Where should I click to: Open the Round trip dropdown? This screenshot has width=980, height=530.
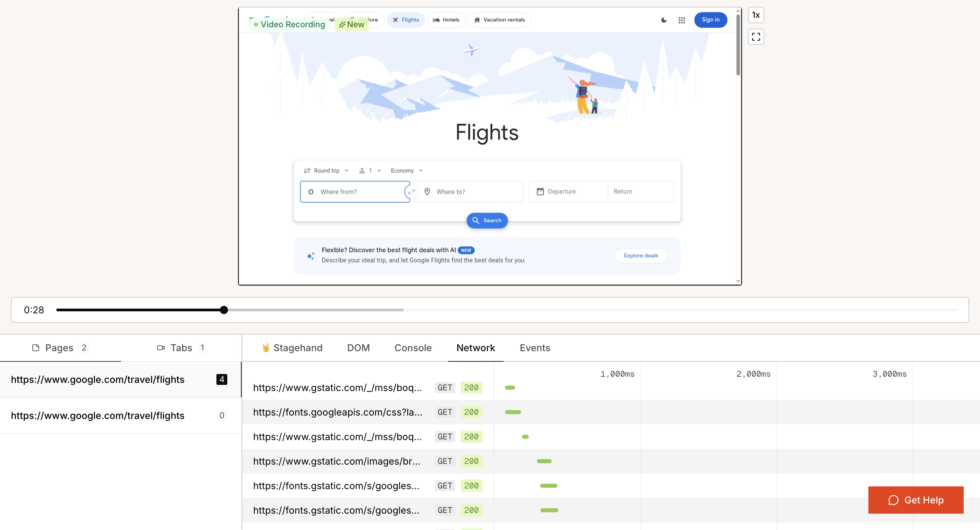click(x=326, y=171)
